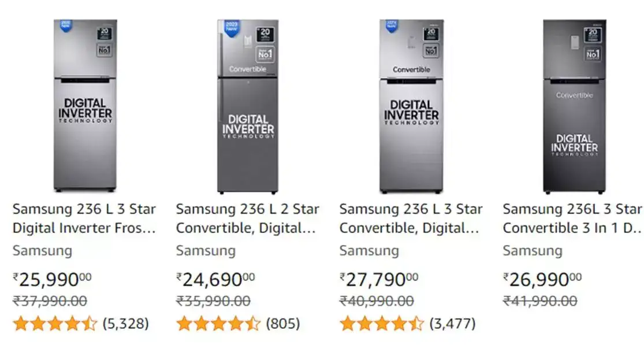The image size is (644, 348).
Task: Click star rating beside 3,477 reviews
Action: [x=382, y=324]
